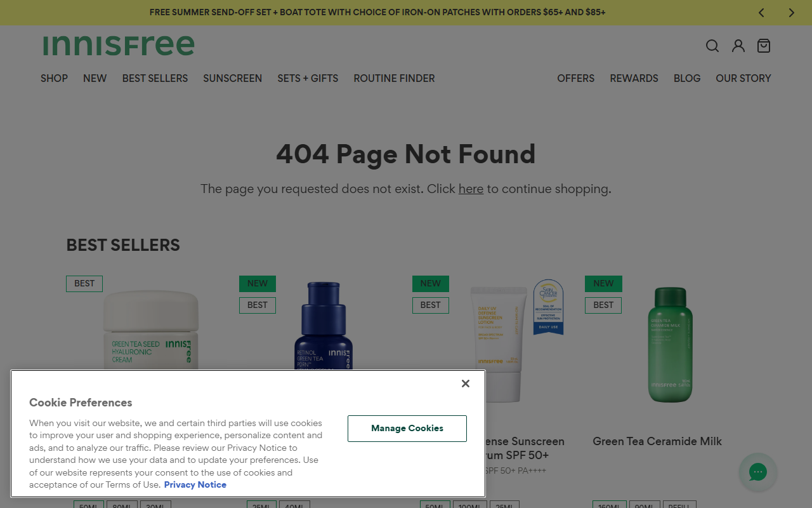Image resolution: width=812 pixels, height=508 pixels.
Task: Open the SHOP menu
Action: (x=54, y=78)
